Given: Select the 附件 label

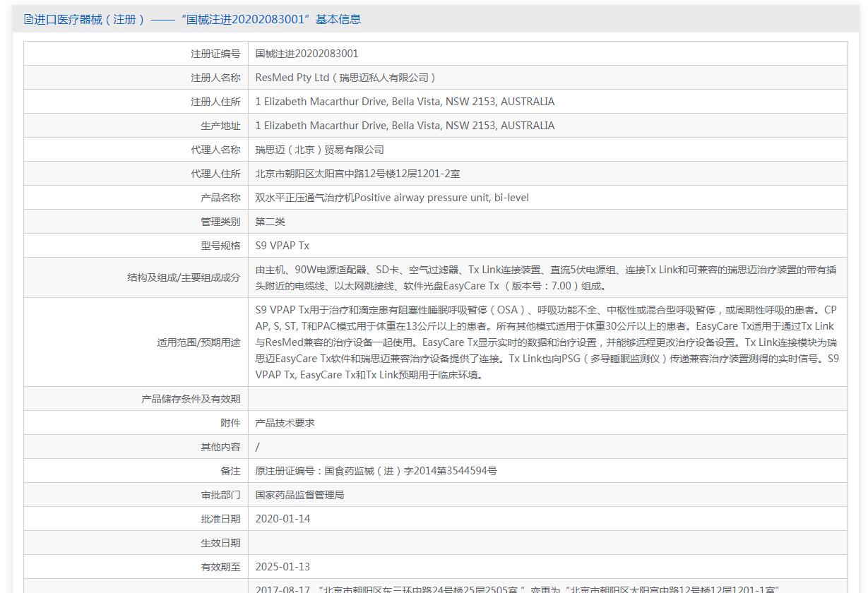Looking at the screenshot, I should [x=230, y=423].
